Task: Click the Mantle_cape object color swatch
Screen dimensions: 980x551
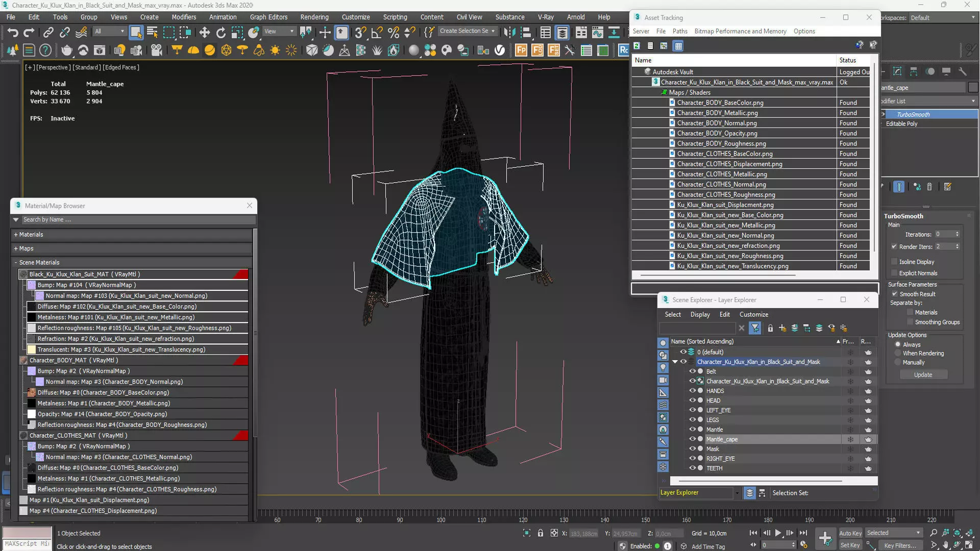Action: click(x=973, y=87)
